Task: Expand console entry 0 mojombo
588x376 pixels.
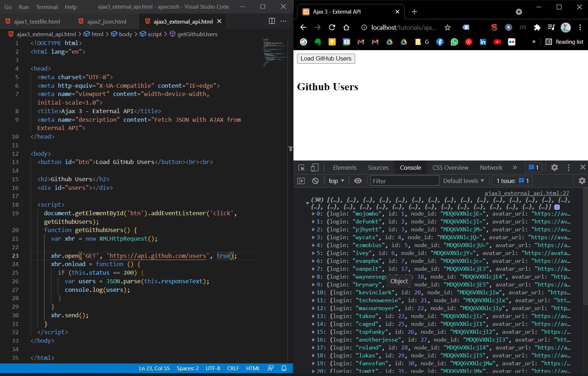Action: tap(313, 214)
